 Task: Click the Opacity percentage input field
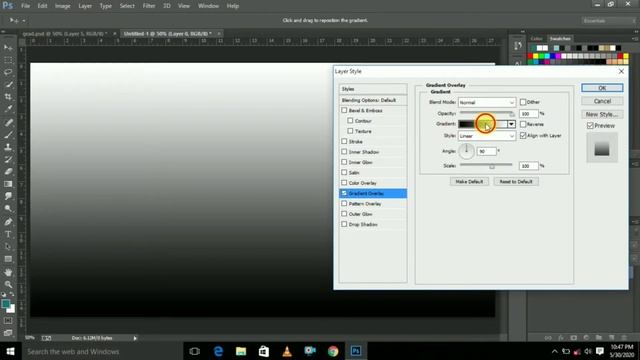pyautogui.click(x=529, y=114)
